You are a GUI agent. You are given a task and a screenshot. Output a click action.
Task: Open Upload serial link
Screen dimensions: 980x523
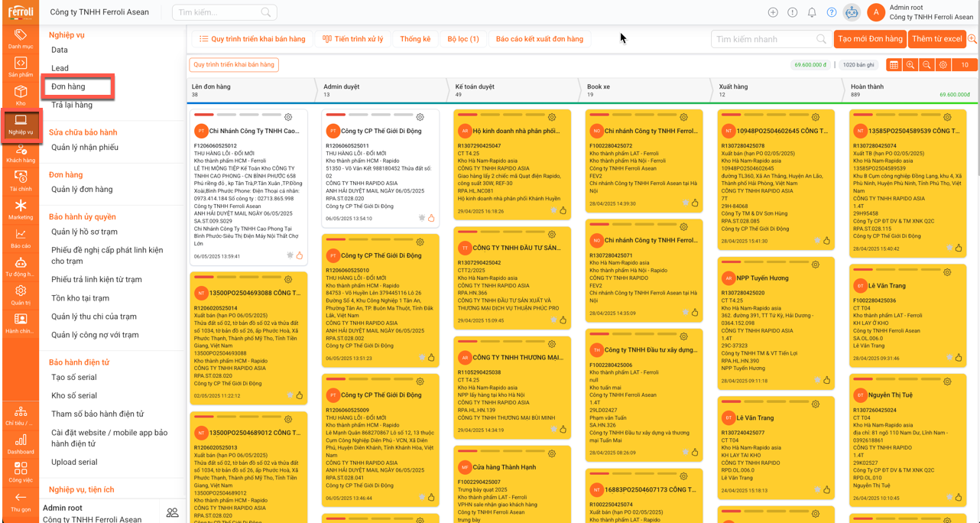[74, 462]
